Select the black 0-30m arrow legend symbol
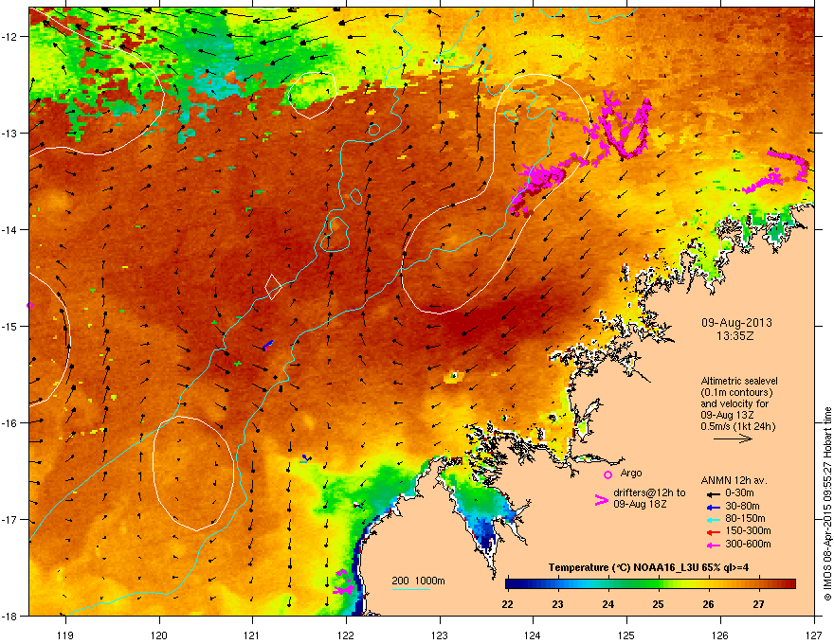Screen dimensions: 834x644 [712, 493]
